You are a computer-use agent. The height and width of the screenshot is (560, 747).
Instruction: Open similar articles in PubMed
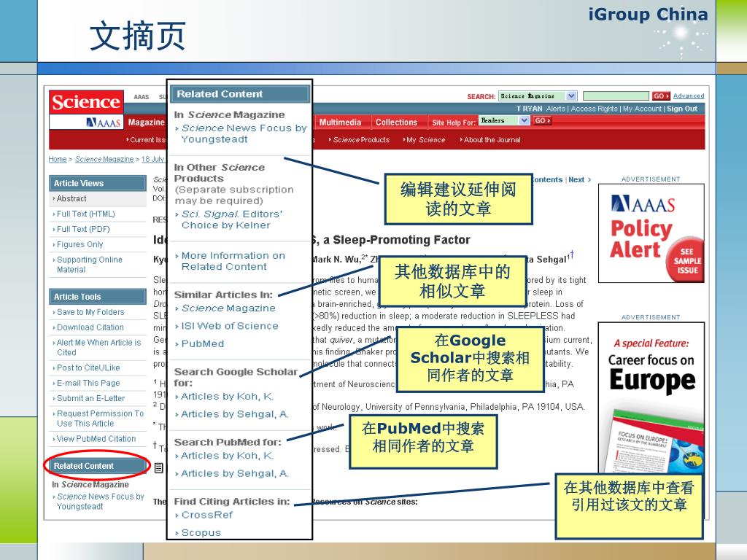pyautogui.click(x=203, y=343)
